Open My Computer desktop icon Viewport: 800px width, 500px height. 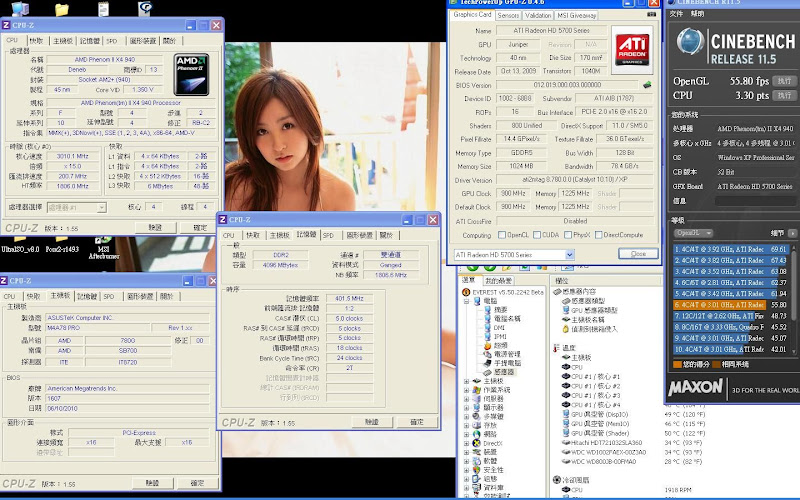(x=20, y=8)
